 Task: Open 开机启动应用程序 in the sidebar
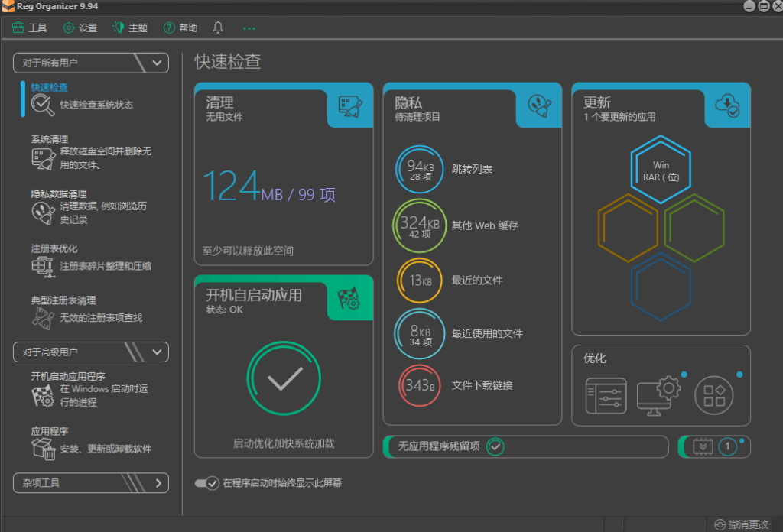pos(68,376)
